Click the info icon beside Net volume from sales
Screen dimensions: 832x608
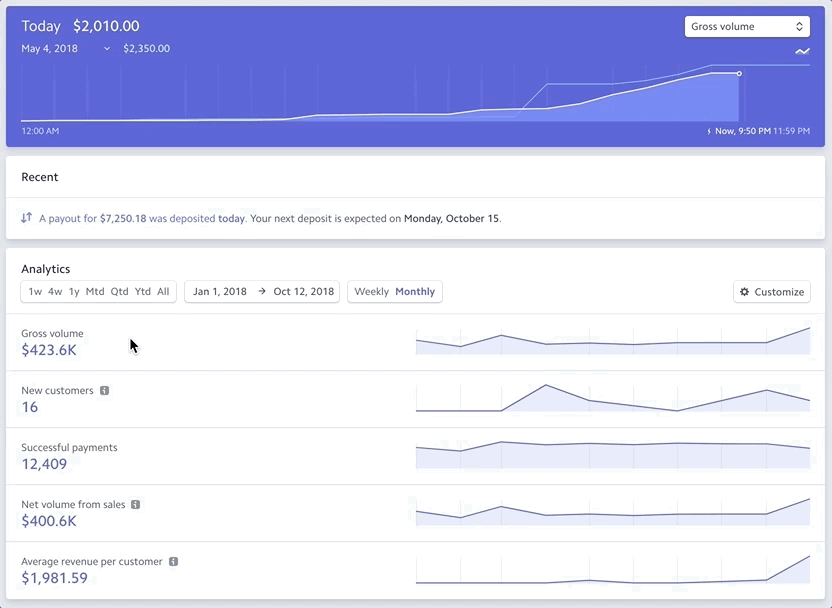tap(136, 505)
